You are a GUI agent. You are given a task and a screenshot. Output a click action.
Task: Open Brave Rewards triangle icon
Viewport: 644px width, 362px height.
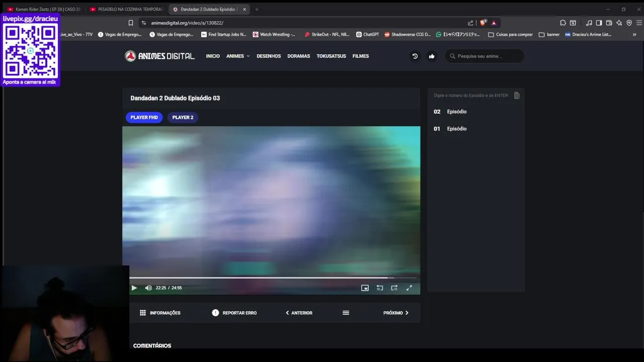(494, 23)
